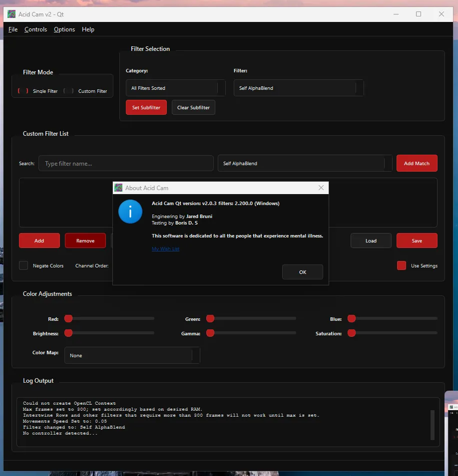
Task: Open the My Wish List link
Action: click(x=166, y=248)
